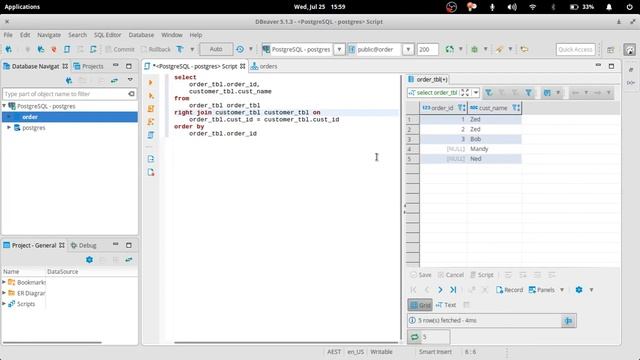
Task: Open the Navigate menu
Action: tap(49, 35)
